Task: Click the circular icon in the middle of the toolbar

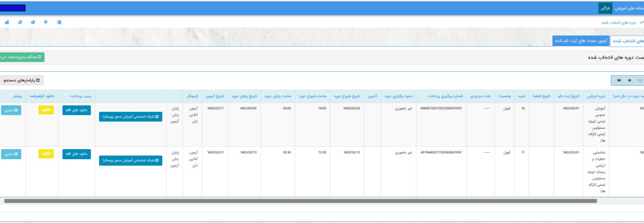Action: [x=33, y=22]
